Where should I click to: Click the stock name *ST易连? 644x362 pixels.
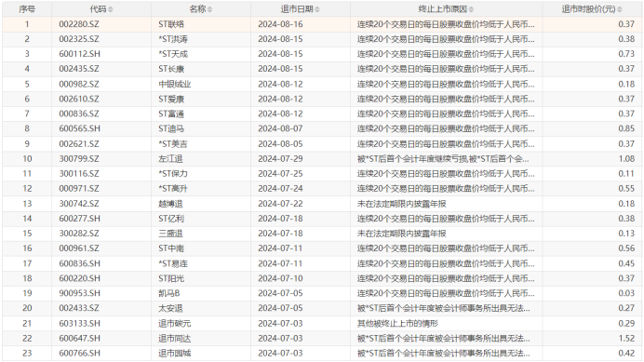[173, 263]
